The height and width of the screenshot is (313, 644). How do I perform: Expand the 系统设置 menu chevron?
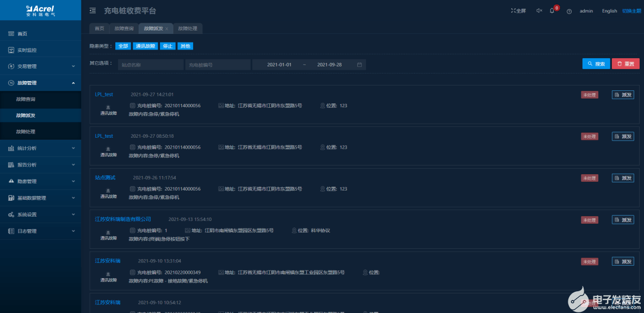73,214
